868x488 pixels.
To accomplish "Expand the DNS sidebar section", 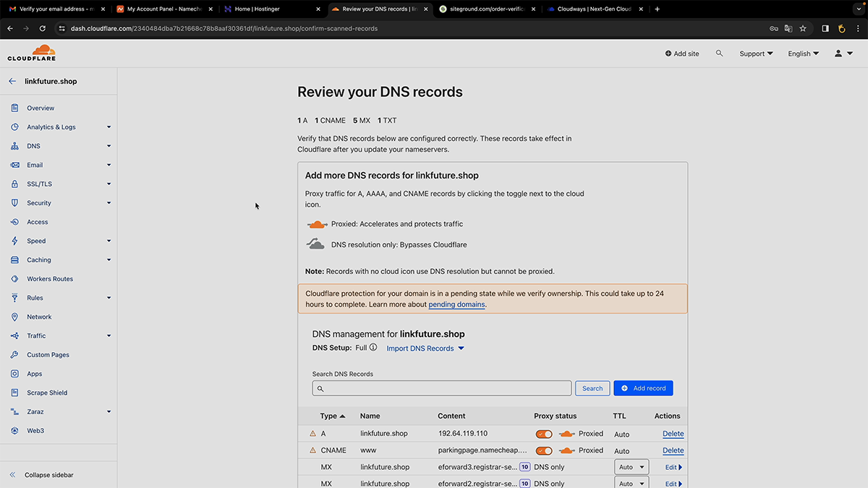I will (109, 146).
